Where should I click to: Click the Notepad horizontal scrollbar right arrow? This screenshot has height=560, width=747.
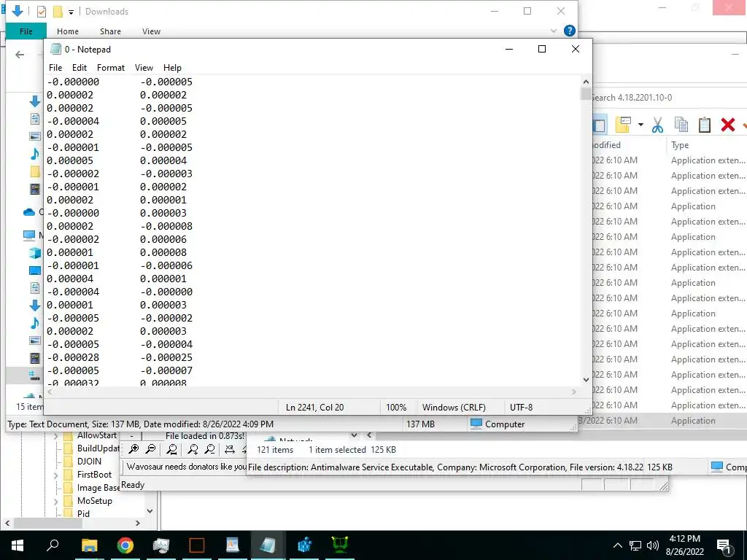click(573, 392)
